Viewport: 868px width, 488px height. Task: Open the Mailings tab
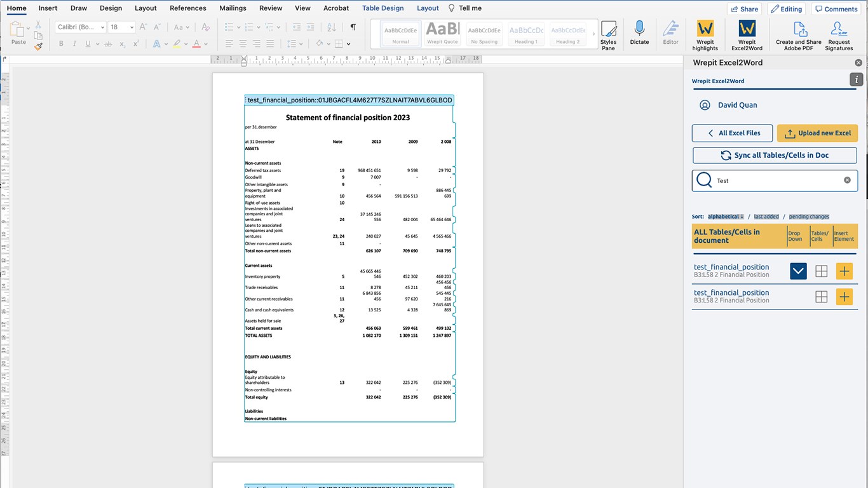(x=233, y=8)
